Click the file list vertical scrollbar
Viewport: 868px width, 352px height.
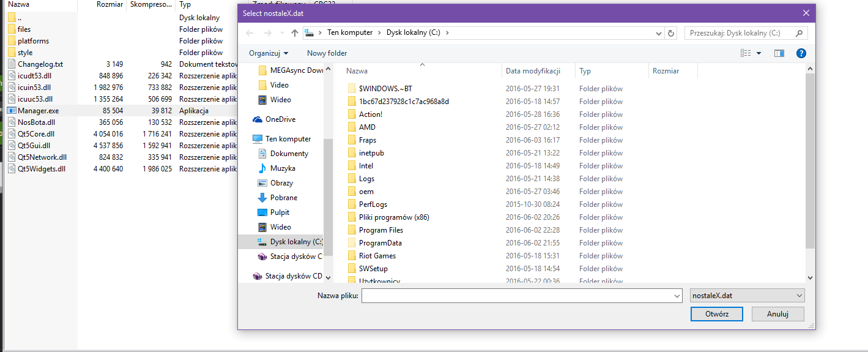[811, 160]
